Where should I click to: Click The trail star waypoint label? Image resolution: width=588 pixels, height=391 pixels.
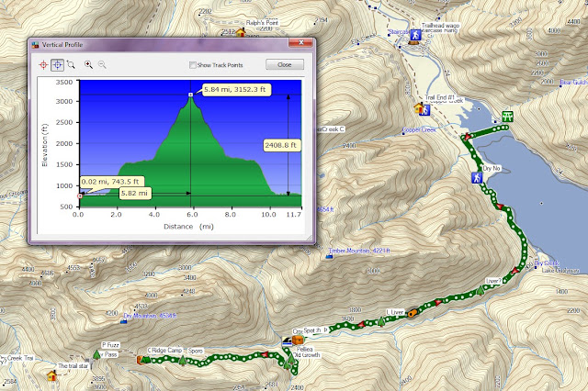[x=73, y=366]
